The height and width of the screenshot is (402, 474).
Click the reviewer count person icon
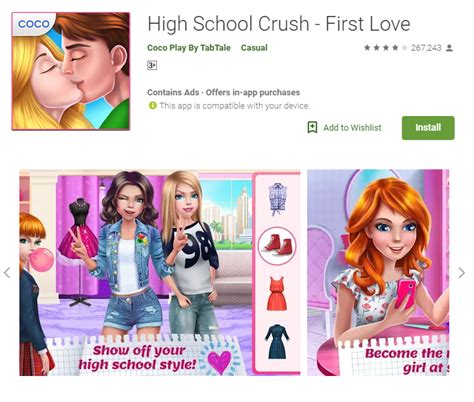click(x=449, y=48)
